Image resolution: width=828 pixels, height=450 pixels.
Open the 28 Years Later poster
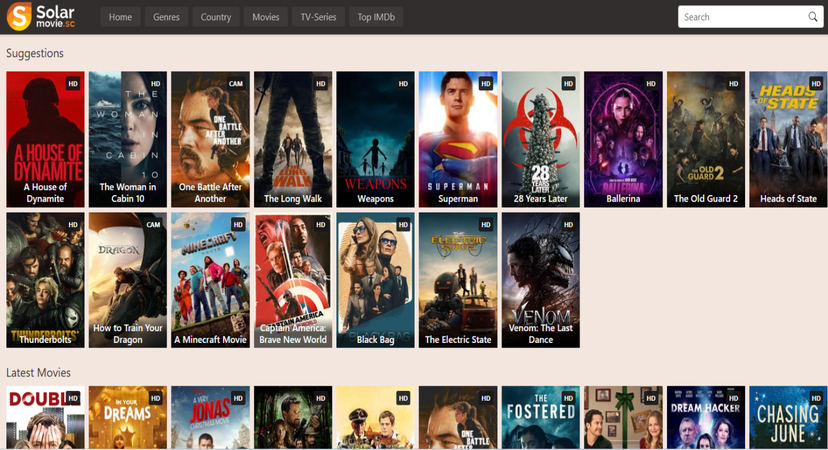[541, 139]
